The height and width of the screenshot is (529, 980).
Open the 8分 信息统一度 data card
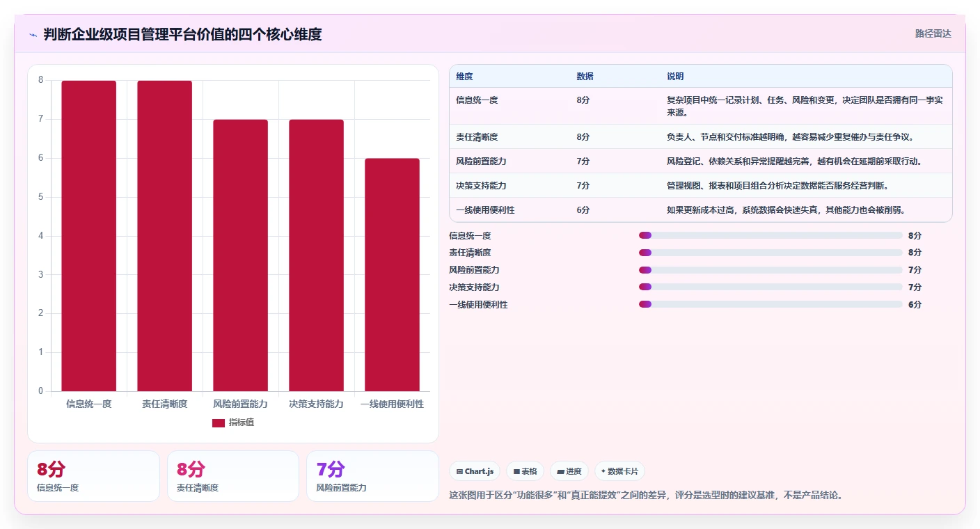[x=93, y=476]
